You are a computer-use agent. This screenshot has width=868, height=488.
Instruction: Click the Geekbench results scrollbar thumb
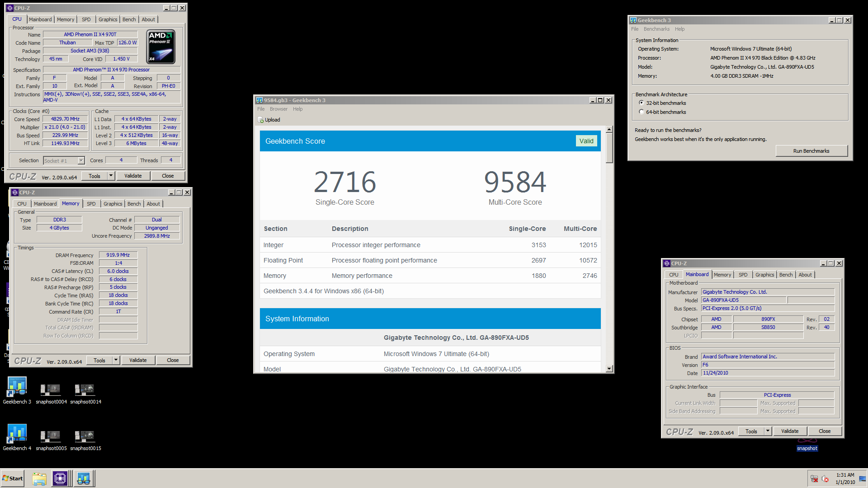coord(609,148)
